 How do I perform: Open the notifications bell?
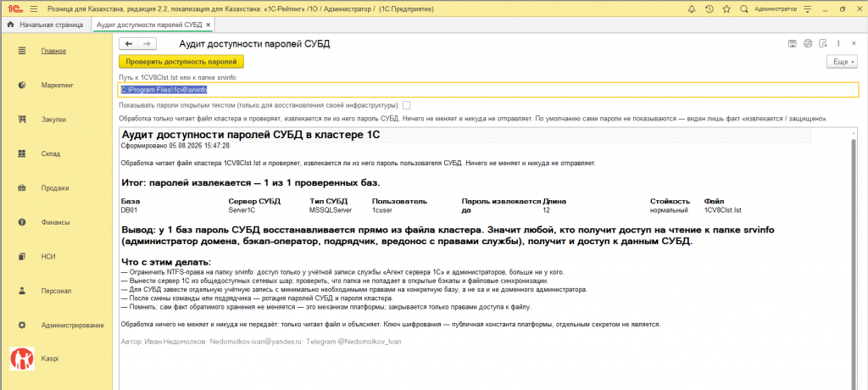click(692, 8)
